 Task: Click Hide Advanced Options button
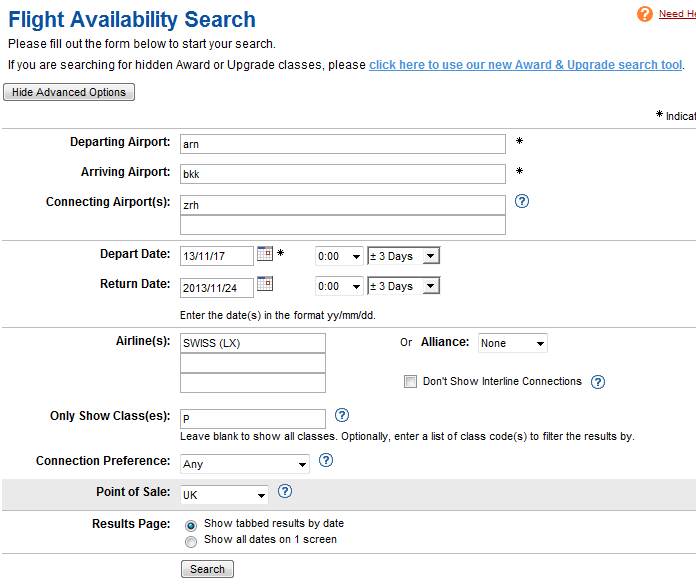[69, 92]
